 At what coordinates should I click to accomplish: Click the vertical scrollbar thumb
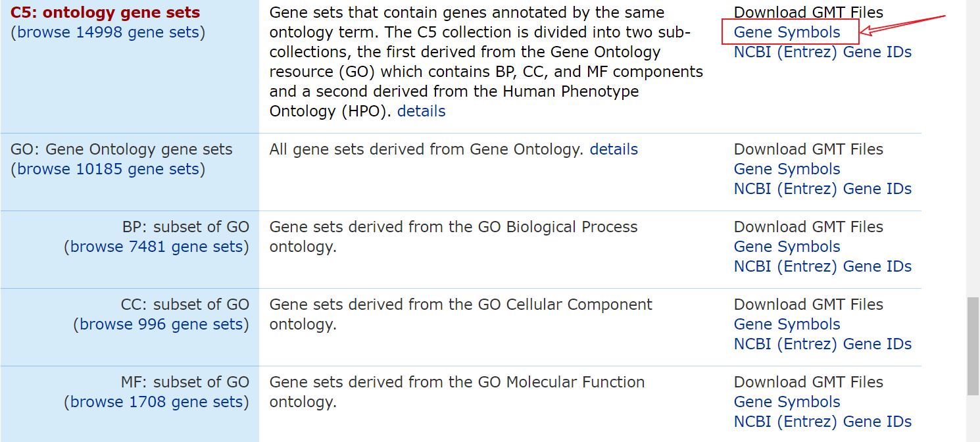(973, 347)
